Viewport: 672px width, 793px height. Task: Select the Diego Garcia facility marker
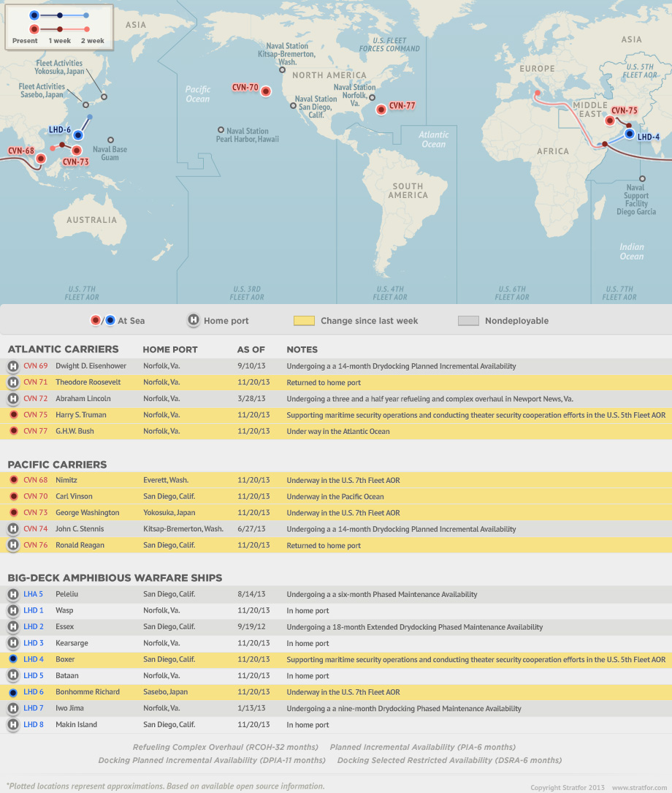point(642,178)
